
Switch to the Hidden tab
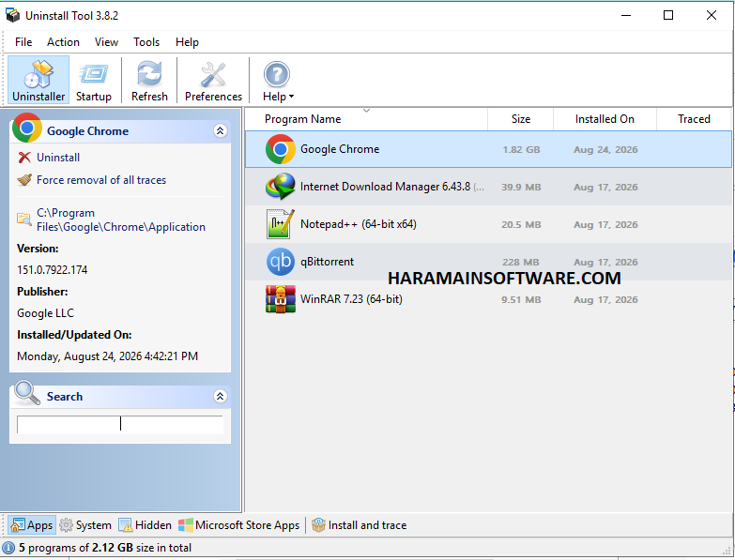tap(145, 525)
